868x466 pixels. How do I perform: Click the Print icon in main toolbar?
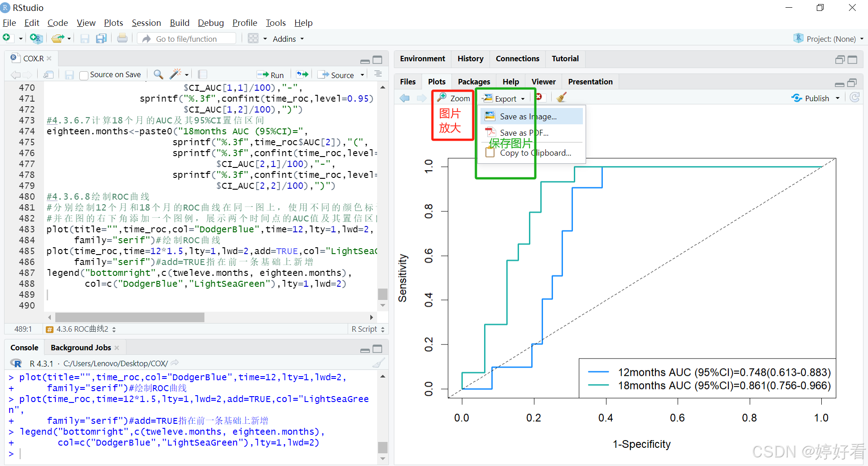pos(122,39)
